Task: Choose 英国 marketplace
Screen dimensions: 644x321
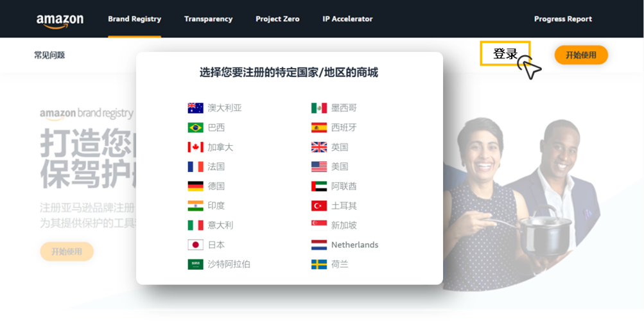Action: (x=340, y=147)
